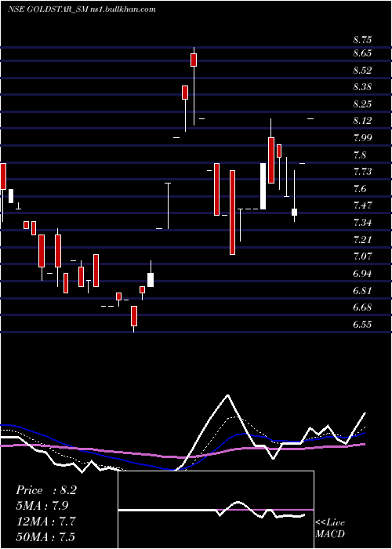Click the 8.52 price axis label

362,71
